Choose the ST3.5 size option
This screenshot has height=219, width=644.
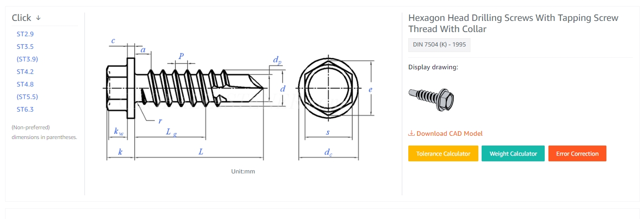pos(25,46)
